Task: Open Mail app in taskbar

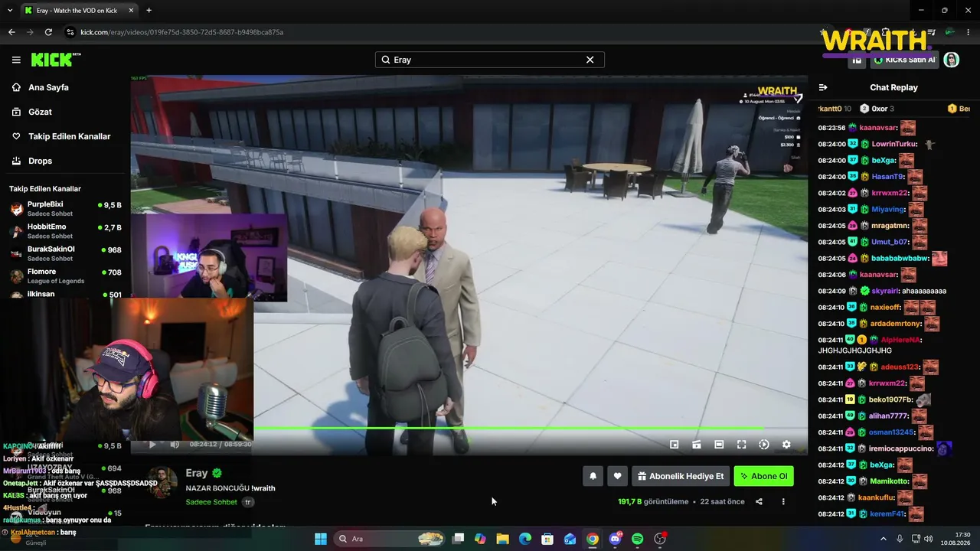Action: coord(570,539)
